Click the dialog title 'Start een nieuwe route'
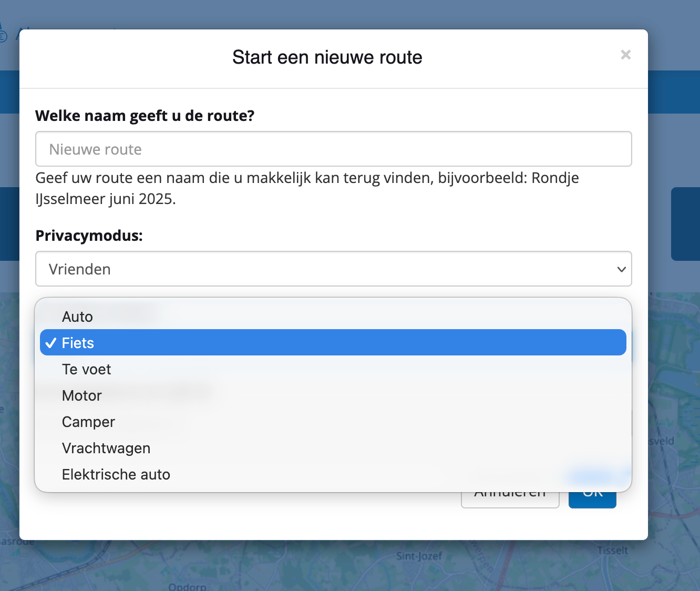 point(327,57)
